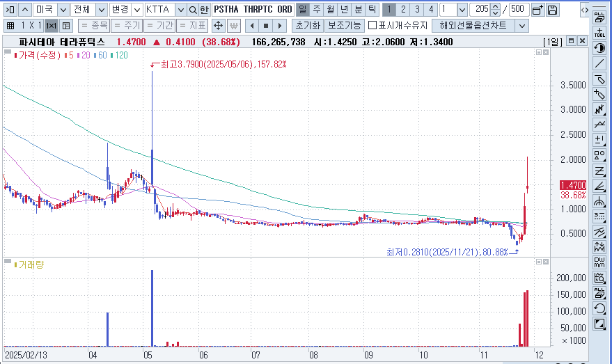Image resolution: width=612 pixels, height=364 pixels.
Task: Open the KTTA ticker symbol dropdown
Action: coord(180,10)
